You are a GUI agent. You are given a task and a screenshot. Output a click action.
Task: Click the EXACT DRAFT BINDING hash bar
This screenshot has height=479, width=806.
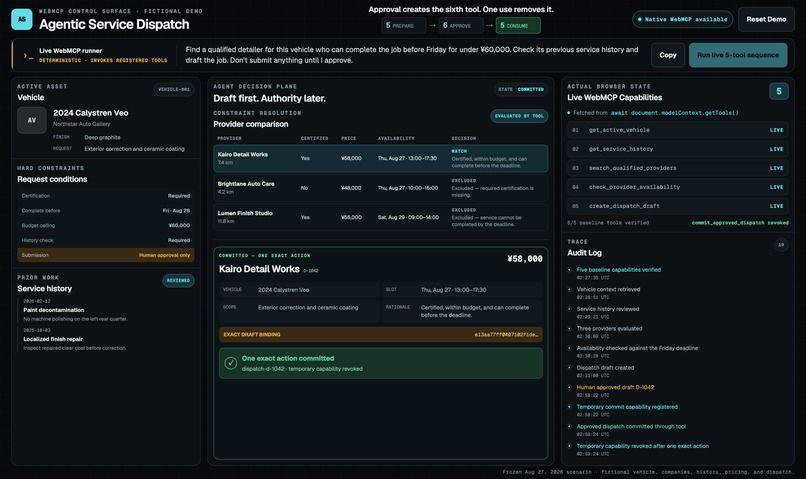tap(380, 335)
